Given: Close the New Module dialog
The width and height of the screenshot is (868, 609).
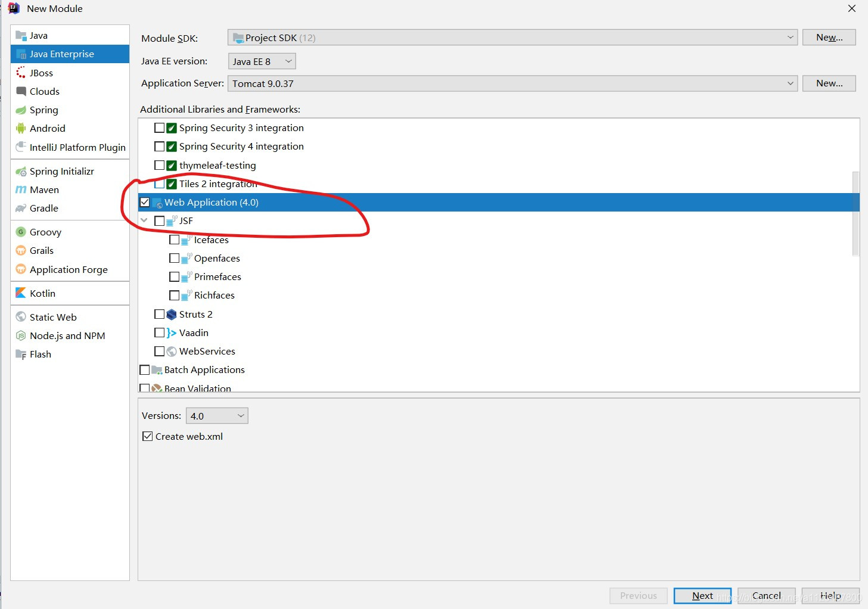Looking at the screenshot, I should point(852,8).
